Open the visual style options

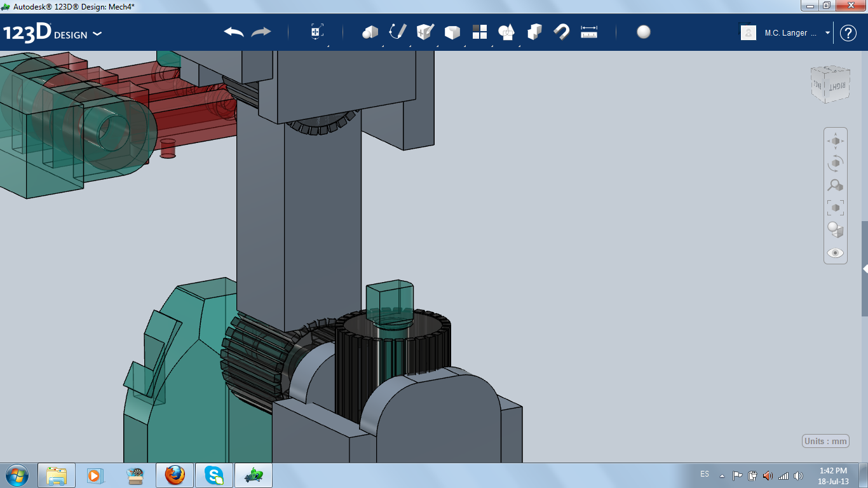836,230
